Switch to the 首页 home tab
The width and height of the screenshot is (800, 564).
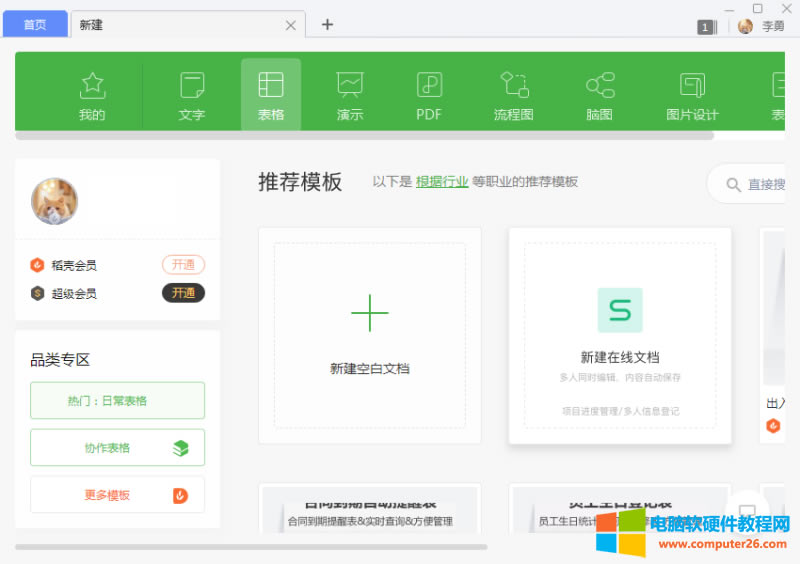coord(35,25)
